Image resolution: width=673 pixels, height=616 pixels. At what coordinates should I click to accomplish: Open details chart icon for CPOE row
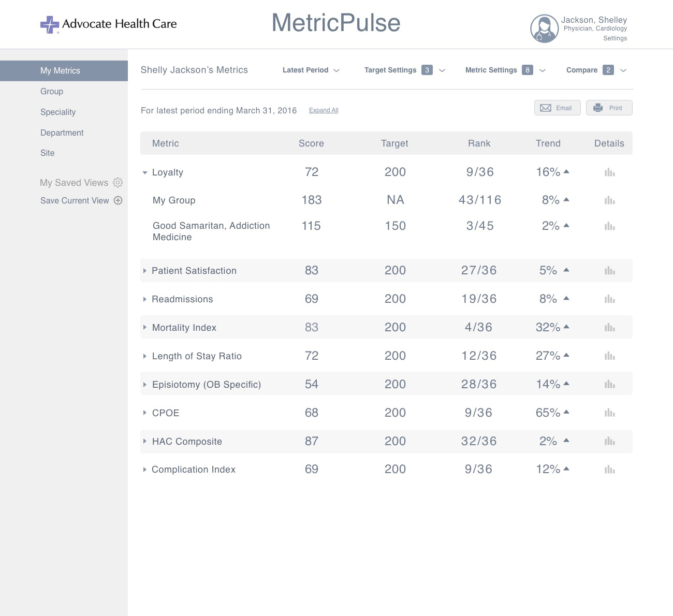tap(610, 413)
